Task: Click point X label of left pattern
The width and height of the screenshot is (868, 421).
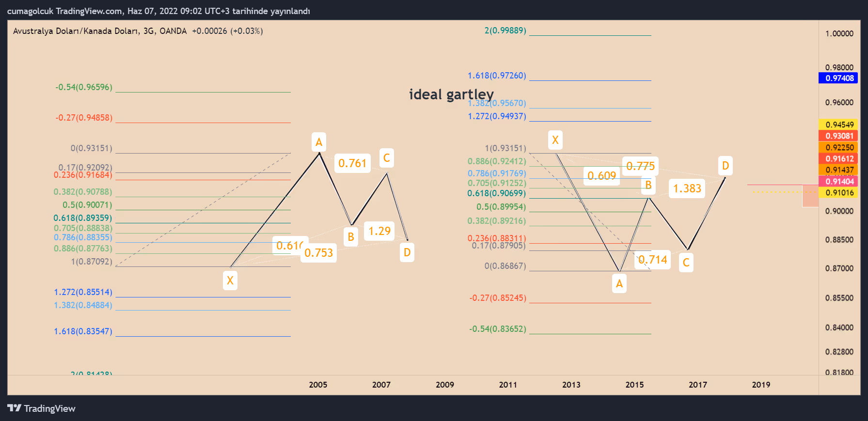Action: (230, 281)
